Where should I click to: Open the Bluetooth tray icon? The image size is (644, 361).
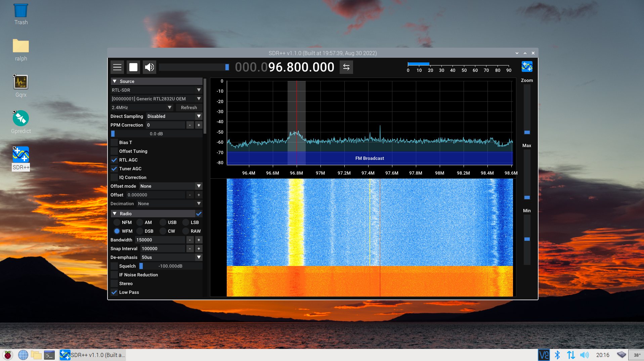[558, 355]
